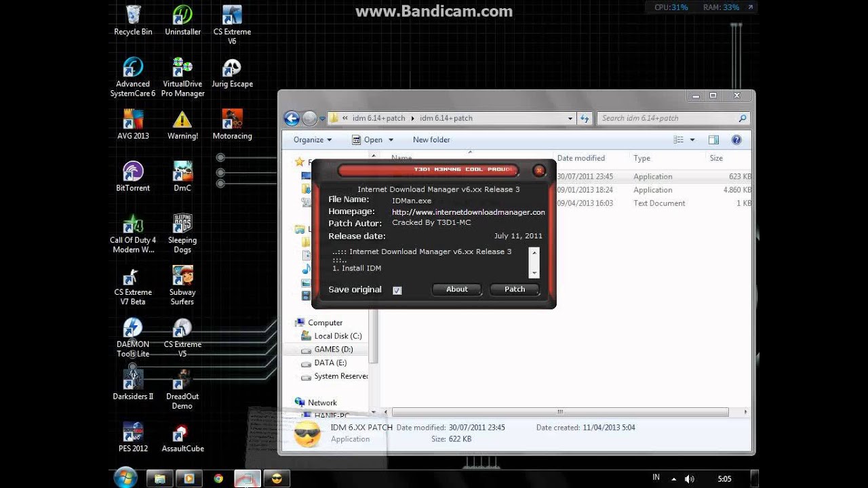Click the taskbar clock showing 5:05
868x488 pixels.
pyautogui.click(x=724, y=479)
